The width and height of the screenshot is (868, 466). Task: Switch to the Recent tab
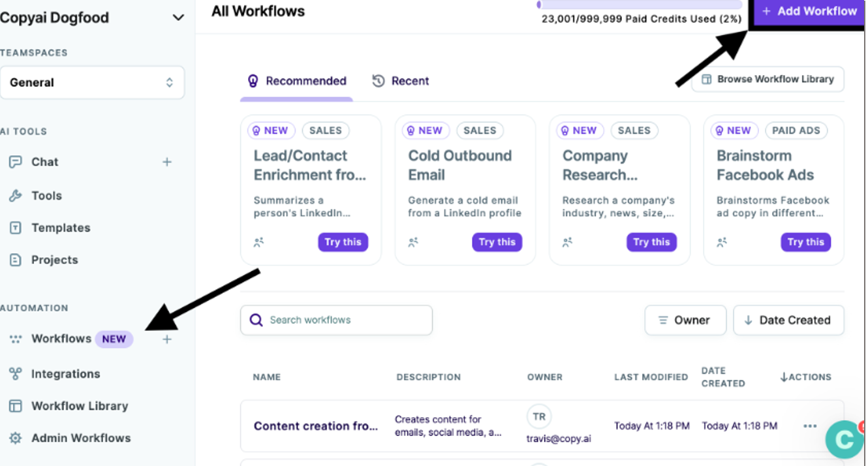(x=401, y=80)
